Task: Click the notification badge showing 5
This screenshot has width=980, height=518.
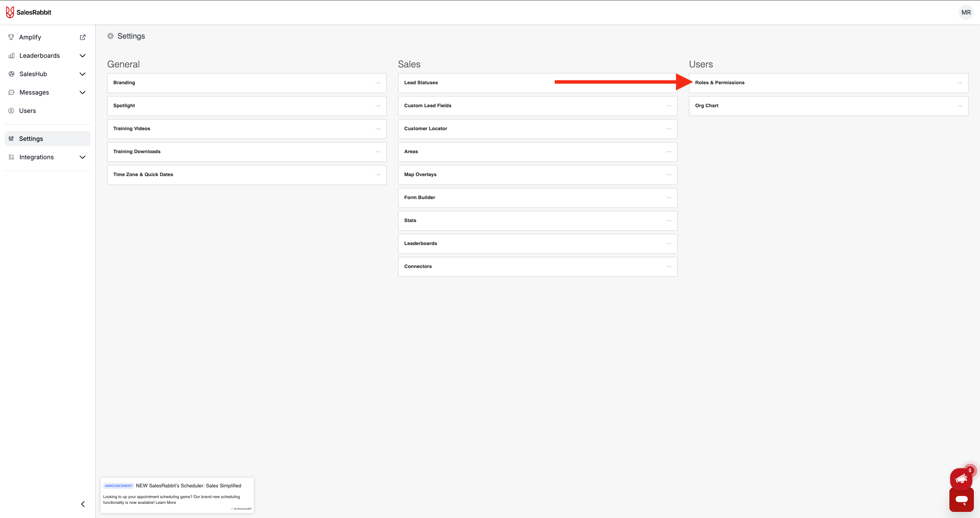Action: tap(970, 470)
